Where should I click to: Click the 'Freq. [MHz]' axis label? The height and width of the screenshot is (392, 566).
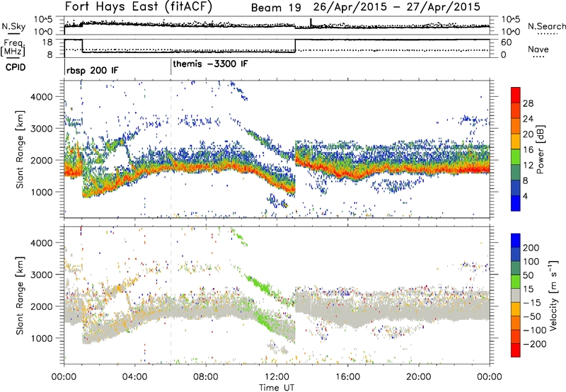coord(13,47)
